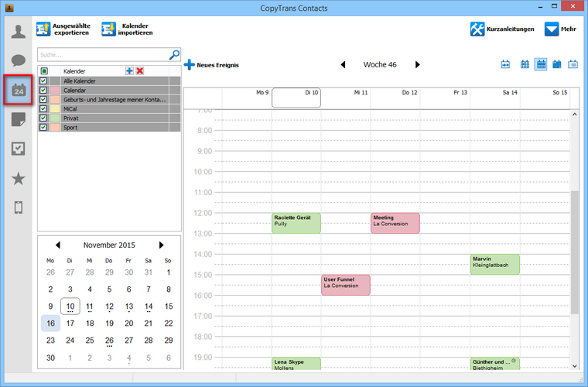
Task: Click the search magnifier icon
Action: (174, 55)
